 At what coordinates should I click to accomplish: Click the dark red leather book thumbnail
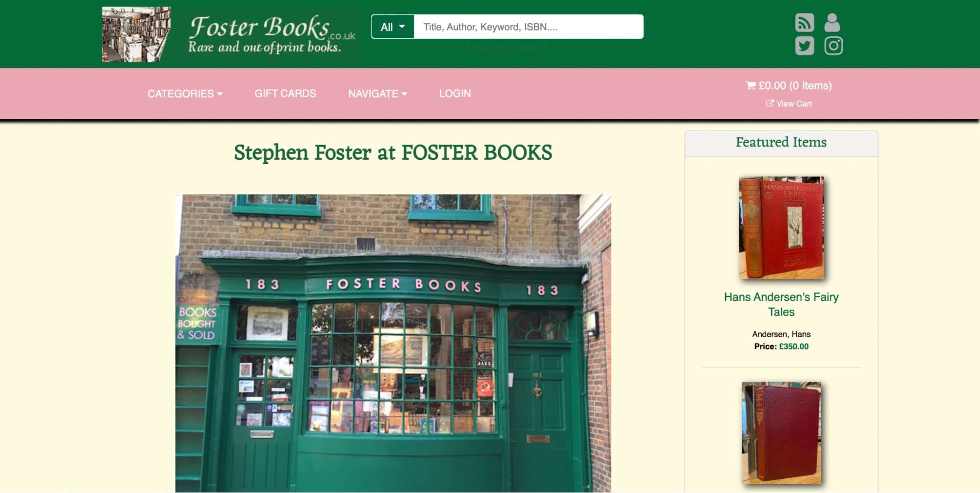point(781,433)
